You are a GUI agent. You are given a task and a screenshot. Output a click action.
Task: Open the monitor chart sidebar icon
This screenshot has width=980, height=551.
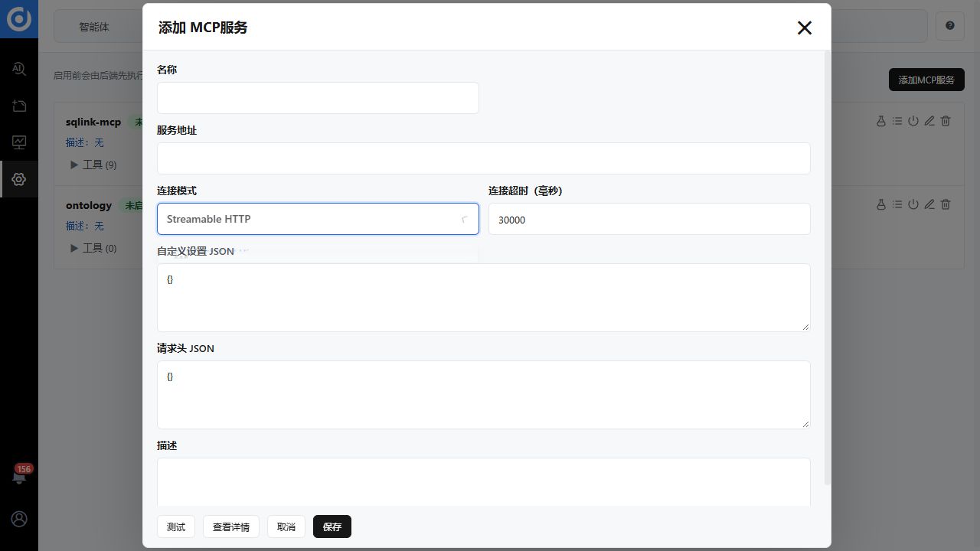(x=19, y=142)
